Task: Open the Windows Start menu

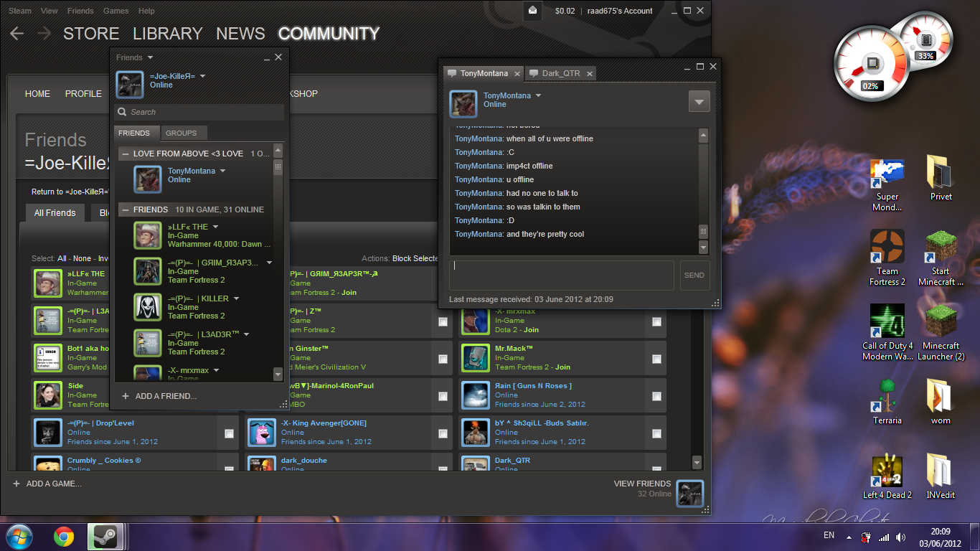Action: point(19,537)
